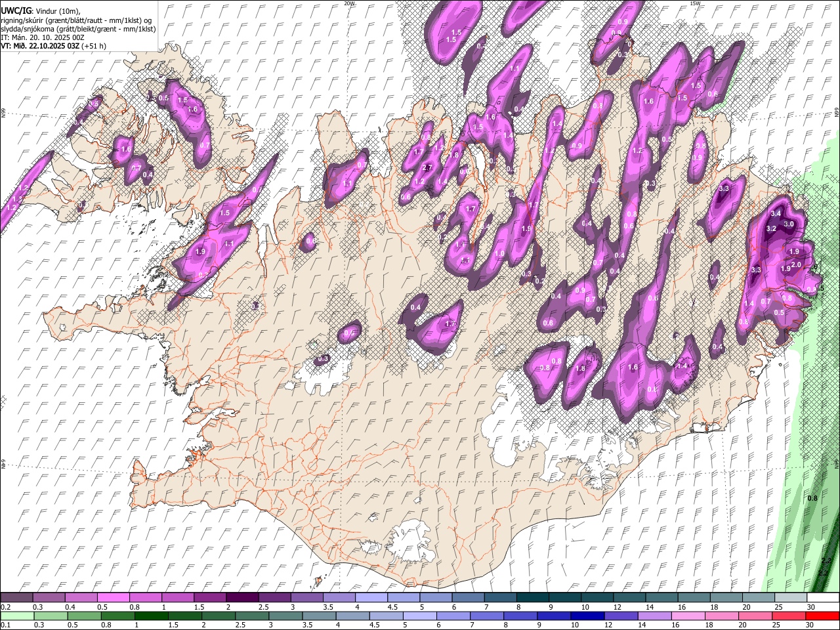Click the '3.2' precipitation value on the map
The height and width of the screenshot is (630, 840).
[771, 229]
